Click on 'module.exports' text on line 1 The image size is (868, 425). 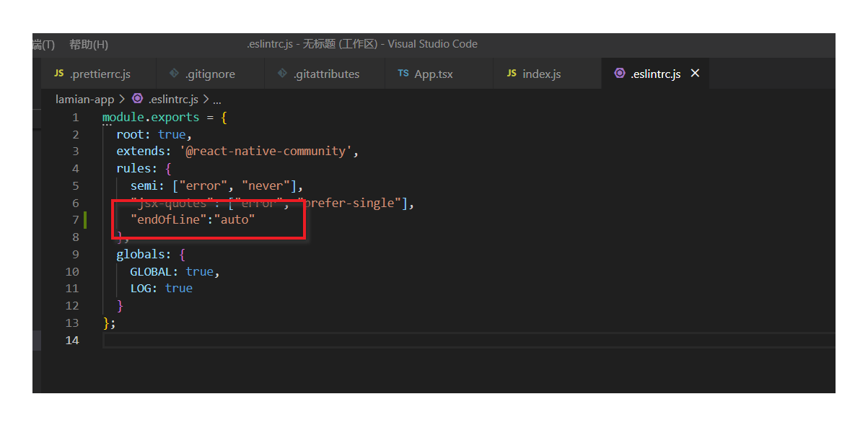point(151,117)
